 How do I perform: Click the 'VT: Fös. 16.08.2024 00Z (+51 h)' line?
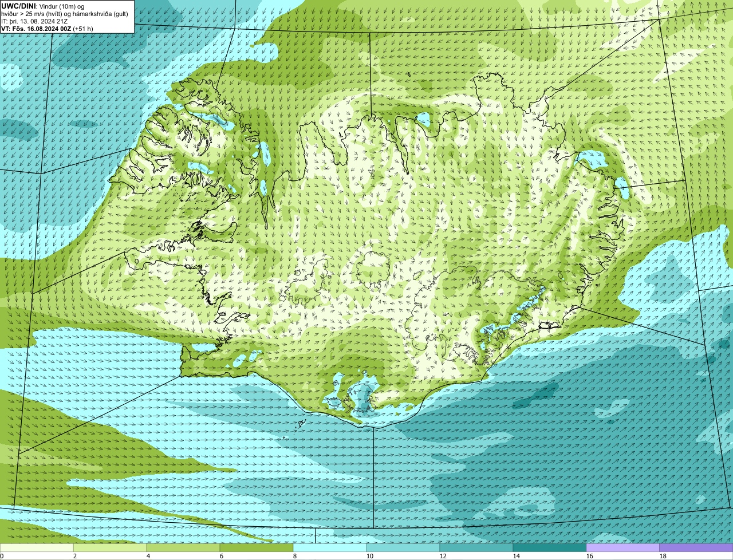pyautogui.click(x=48, y=28)
